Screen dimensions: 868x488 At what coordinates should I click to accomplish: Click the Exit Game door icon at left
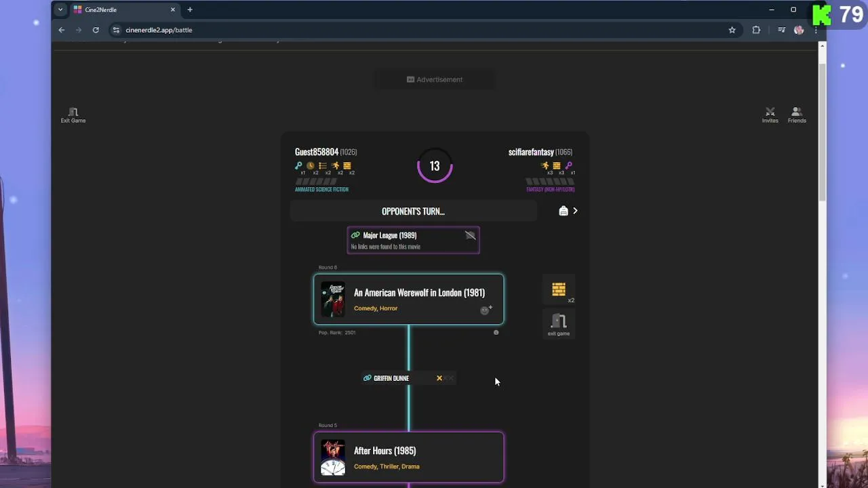(x=73, y=112)
